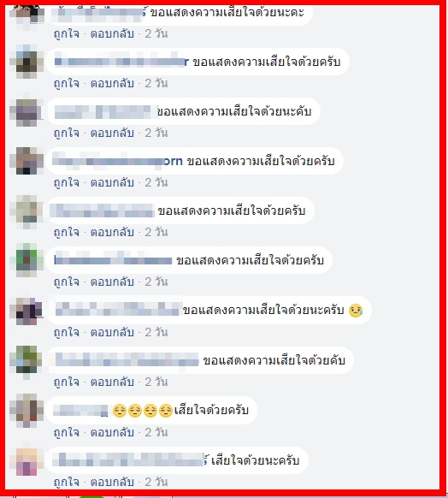
Task: Click the four pensive emojis in the comment
Action: (x=143, y=411)
